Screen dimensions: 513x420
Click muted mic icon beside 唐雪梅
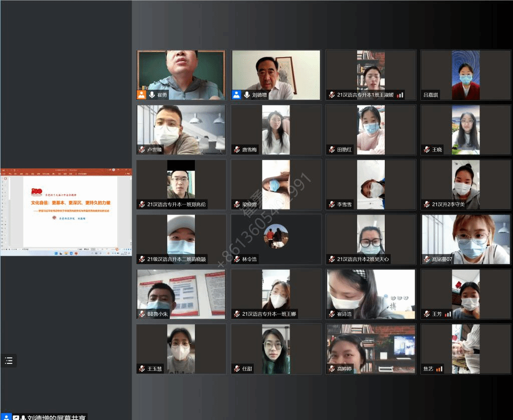pos(237,149)
